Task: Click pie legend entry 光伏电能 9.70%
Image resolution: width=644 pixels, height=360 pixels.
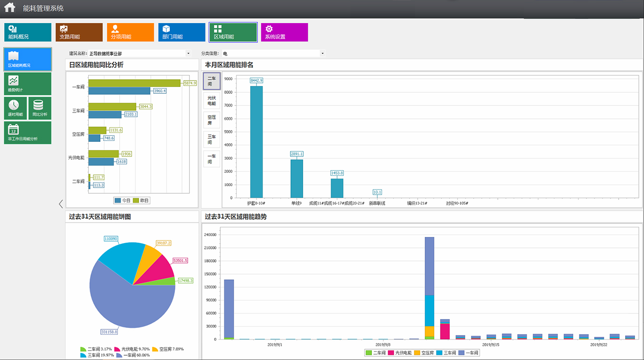Action: [132, 349]
